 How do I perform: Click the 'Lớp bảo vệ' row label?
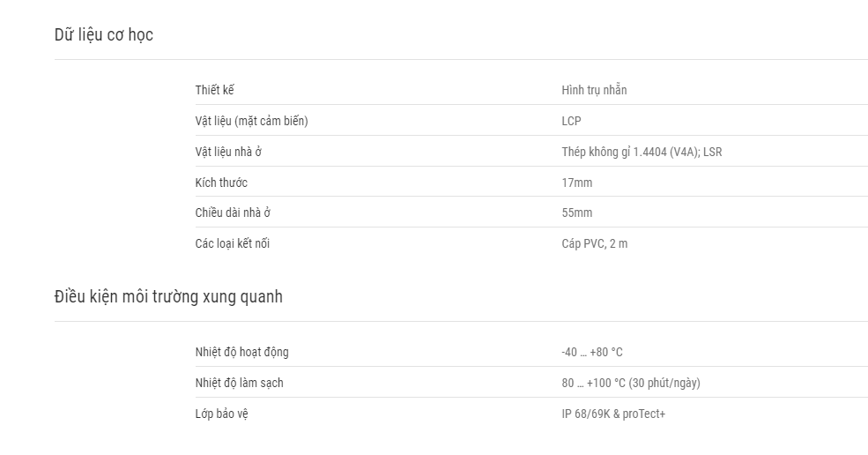221,414
